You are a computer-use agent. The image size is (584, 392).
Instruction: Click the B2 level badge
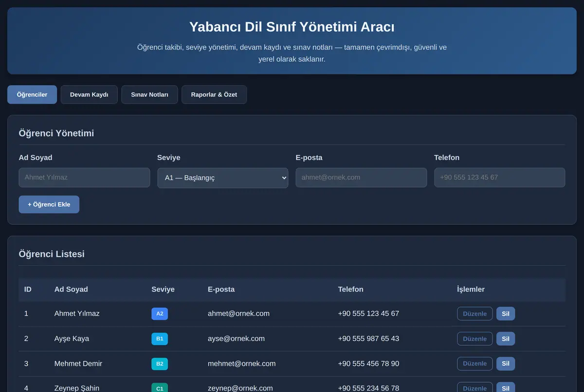(x=160, y=363)
